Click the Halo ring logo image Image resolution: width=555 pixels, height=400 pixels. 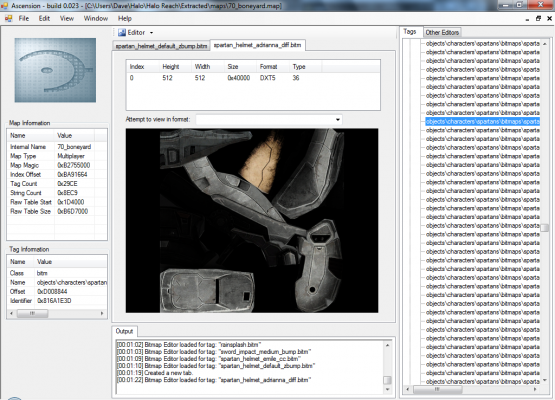click(55, 70)
